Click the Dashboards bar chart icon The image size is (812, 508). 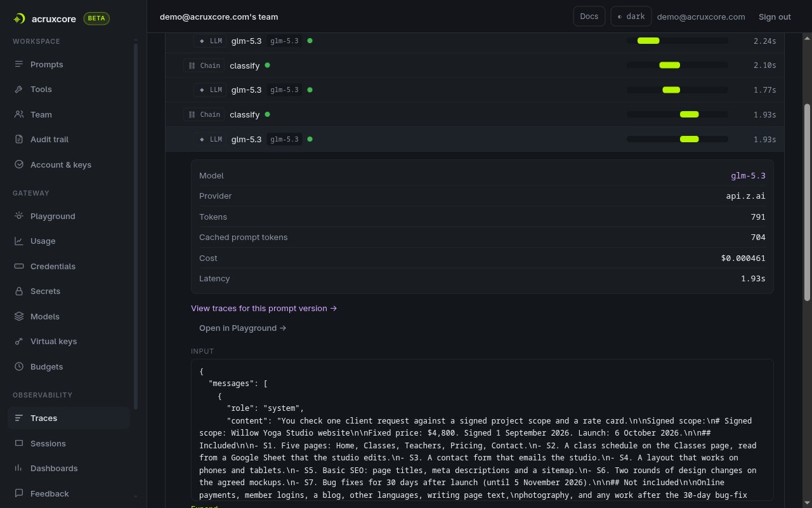click(19, 469)
